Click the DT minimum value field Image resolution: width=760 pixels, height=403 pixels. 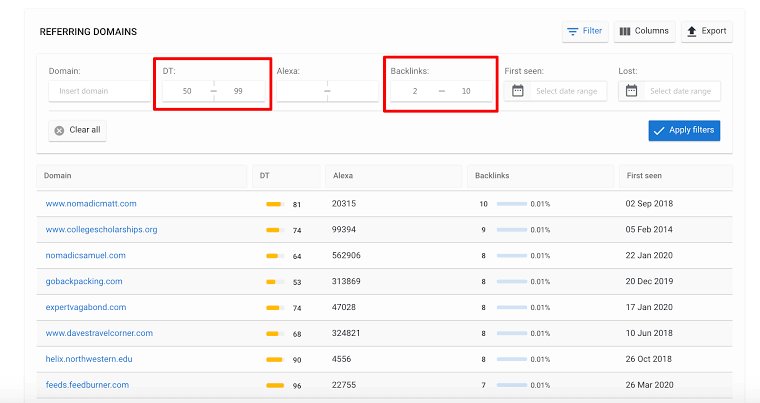187,91
